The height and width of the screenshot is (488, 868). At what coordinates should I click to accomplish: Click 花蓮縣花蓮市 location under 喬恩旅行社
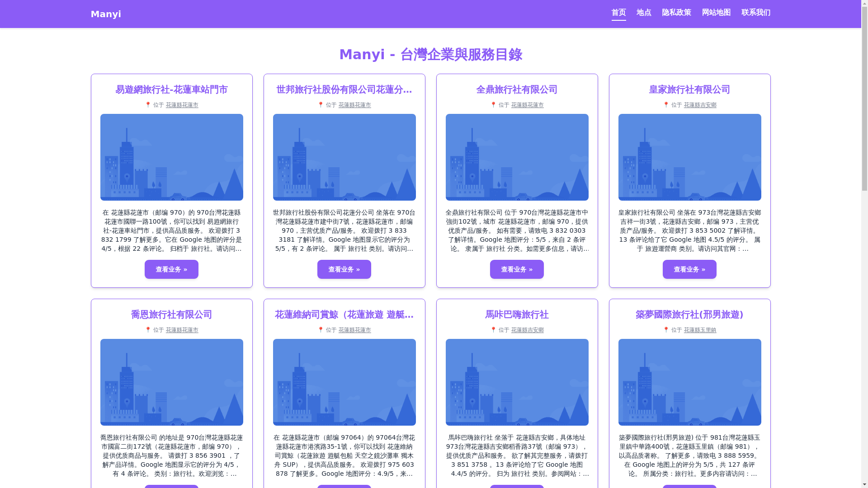[x=182, y=330]
